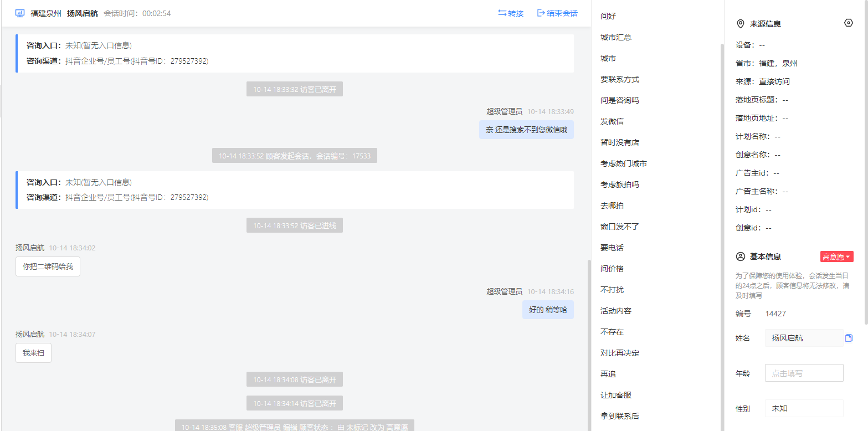Viewport: 868px width, 431px height.
Task: Select quick reply 暂时没有店
Action: 620,142
